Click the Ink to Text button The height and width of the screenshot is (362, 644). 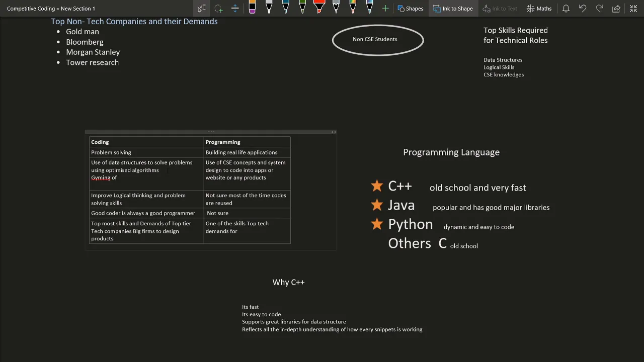click(x=500, y=9)
